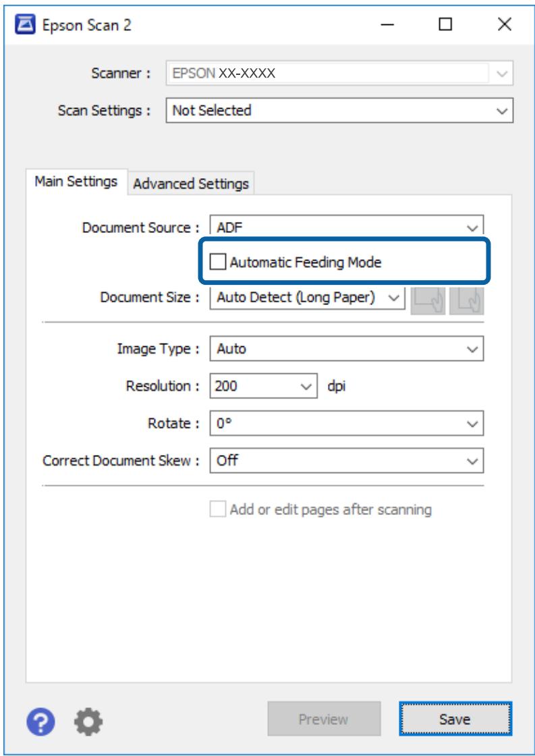The height and width of the screenshot is (756, 535).
Task: Click the Resolution label text
Action: click(x=163, y=386)
